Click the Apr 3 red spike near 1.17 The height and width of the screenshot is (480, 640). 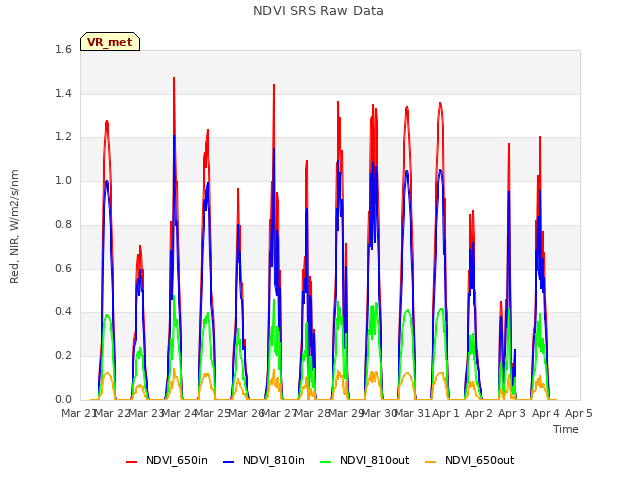[x=509, y=144]
